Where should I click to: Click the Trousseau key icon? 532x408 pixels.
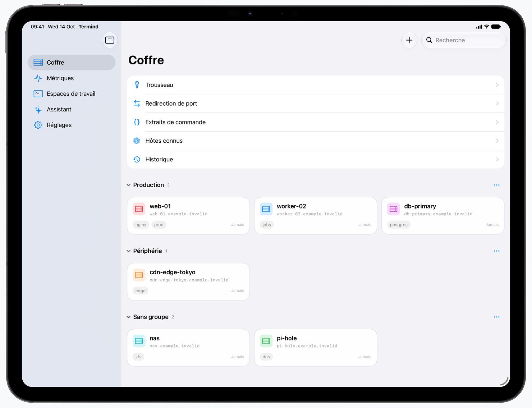coord(137,85)
